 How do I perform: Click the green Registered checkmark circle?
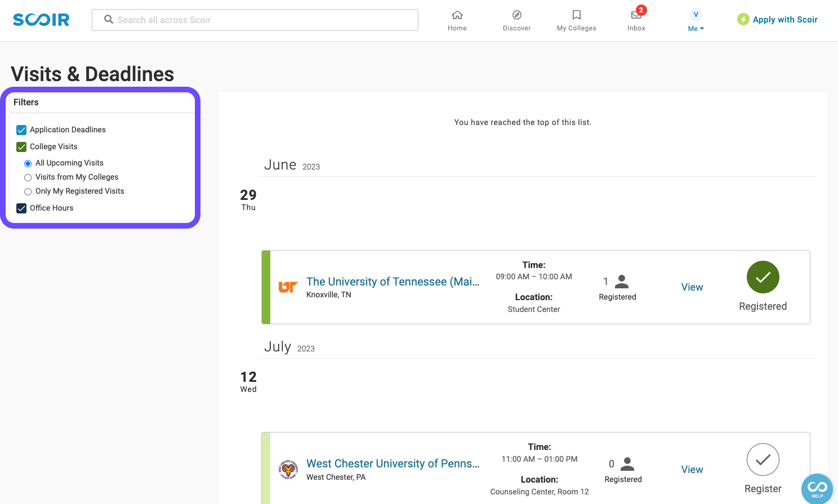click(x=763, y=277)
